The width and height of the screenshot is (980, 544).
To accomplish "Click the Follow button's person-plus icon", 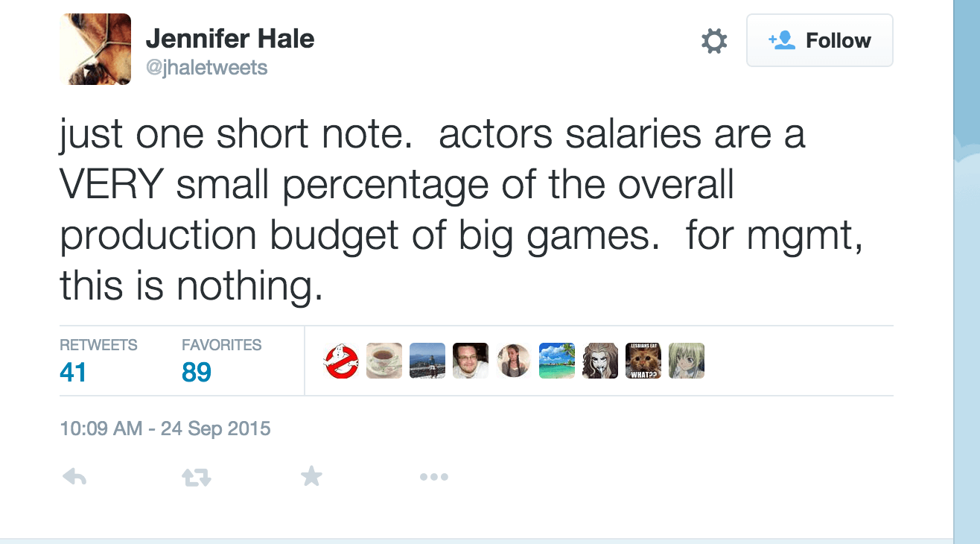I will (783, 41).
